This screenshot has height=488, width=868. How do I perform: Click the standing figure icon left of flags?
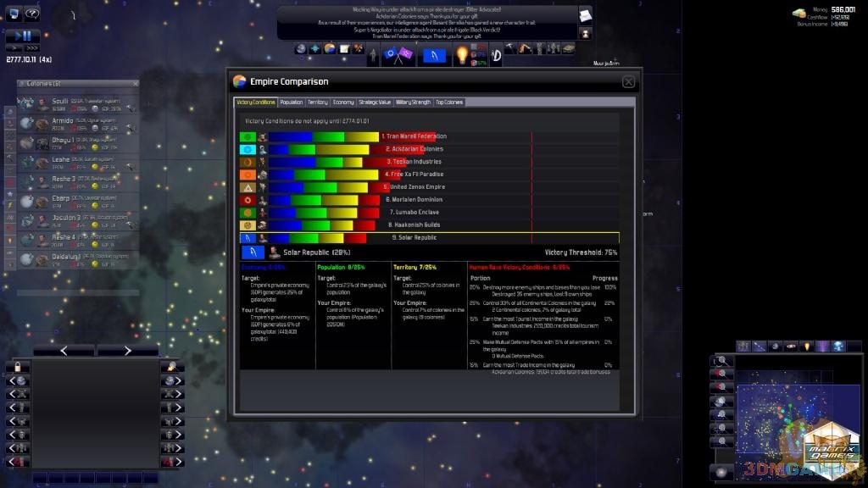[x=373, y=55]
